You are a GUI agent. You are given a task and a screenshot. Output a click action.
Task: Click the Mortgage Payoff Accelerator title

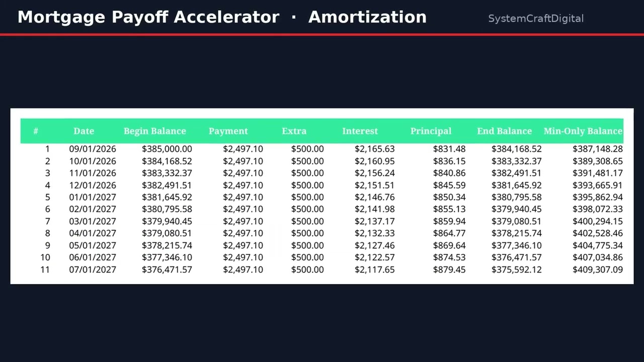pos(148,17)
